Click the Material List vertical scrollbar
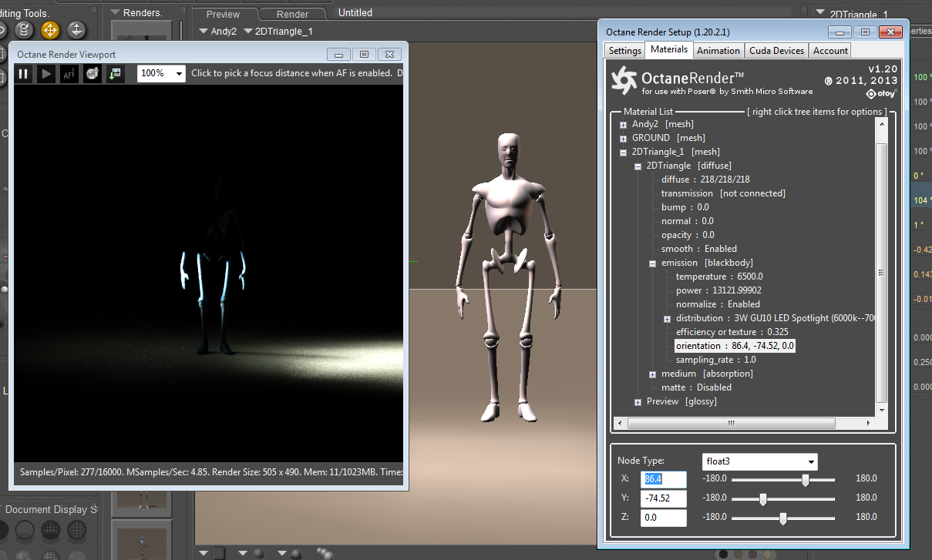The height and width of the screenshot is (560, 932). coord(881,272)
